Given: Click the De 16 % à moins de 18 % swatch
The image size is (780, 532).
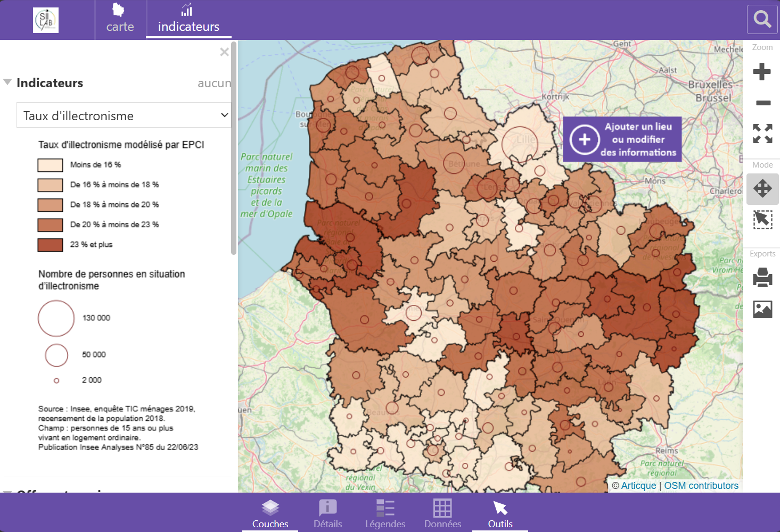Looking at the screenshot, I should 50,185.
